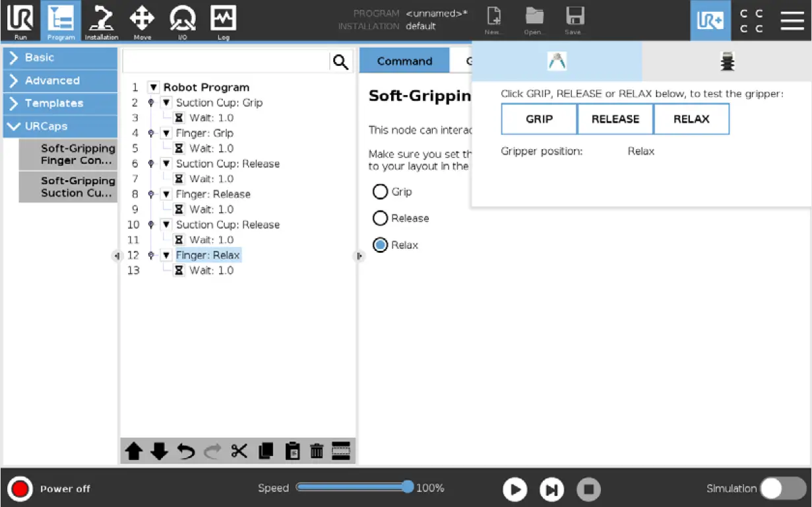Open the Log screen
This screenshot has height=507, width=812.
[x=224, y=21]
